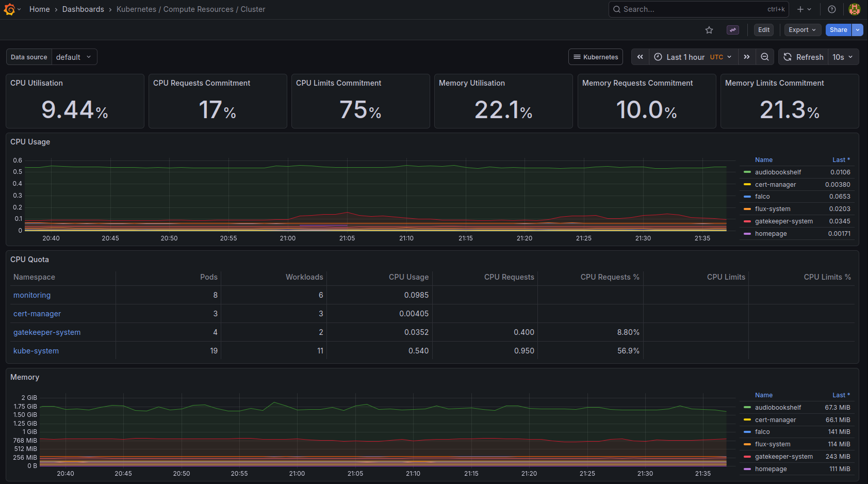Image resolution: width=868 pixels, height=484 pixels.
Task: Focus the Search field
Action: click(699, 9)
